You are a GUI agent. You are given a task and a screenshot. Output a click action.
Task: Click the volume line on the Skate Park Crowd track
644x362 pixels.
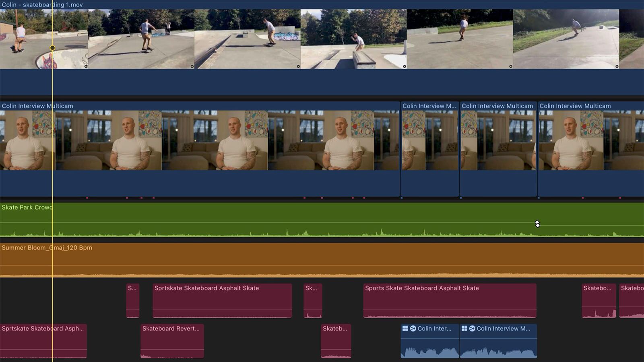[x=242, y=222]
